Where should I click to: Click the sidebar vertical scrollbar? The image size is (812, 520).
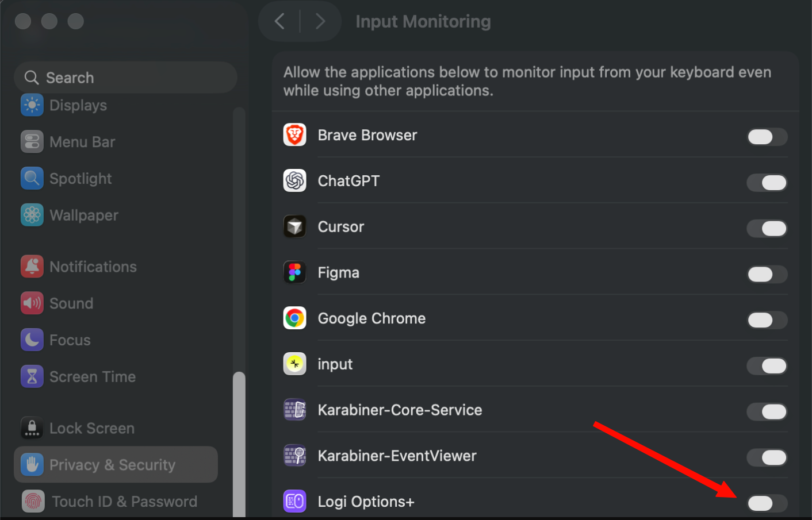pyautogui.click(x=239, y=444)
